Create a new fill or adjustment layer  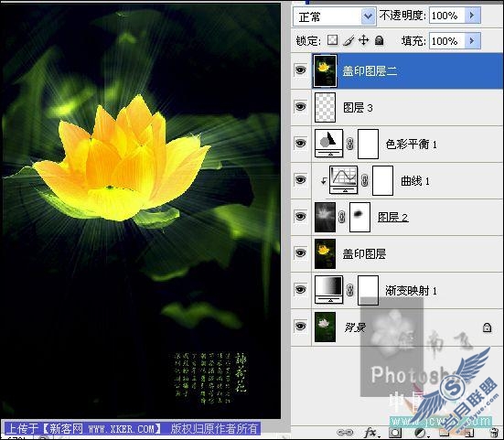[420, 433]
